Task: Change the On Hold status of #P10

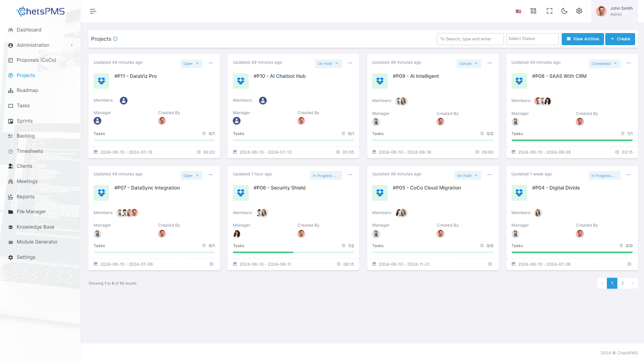Action: click(x=328, y=64)
